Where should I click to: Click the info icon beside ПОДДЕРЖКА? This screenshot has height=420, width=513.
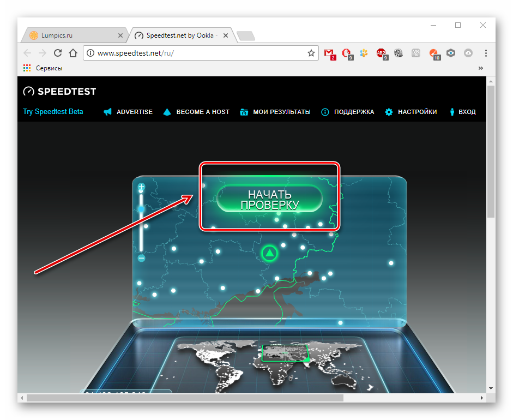point(325,112)
